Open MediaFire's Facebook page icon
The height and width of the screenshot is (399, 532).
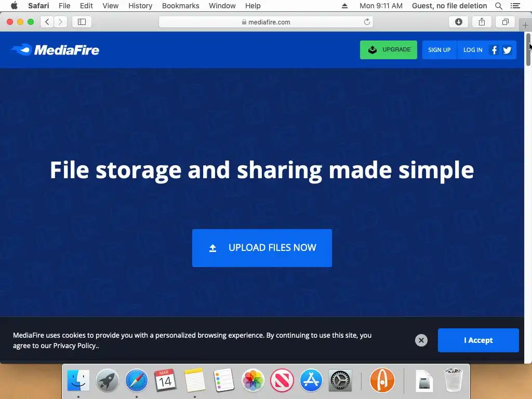click(495, 50)
